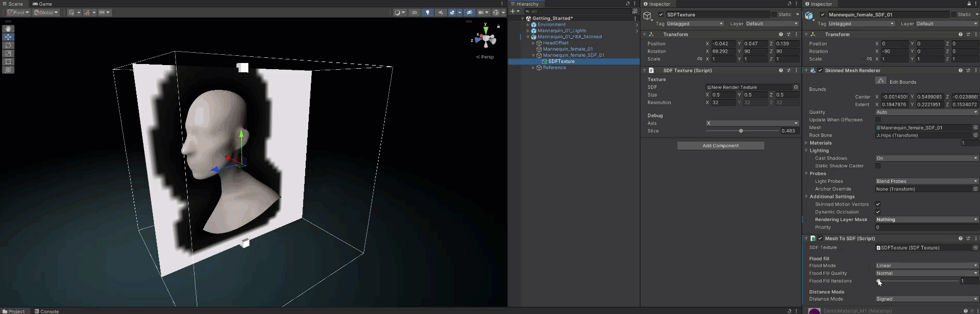Image resolution: width=980 pixels, height=314 pixels.
Task: Switch to the Game tab
Action: coord(42,4)
